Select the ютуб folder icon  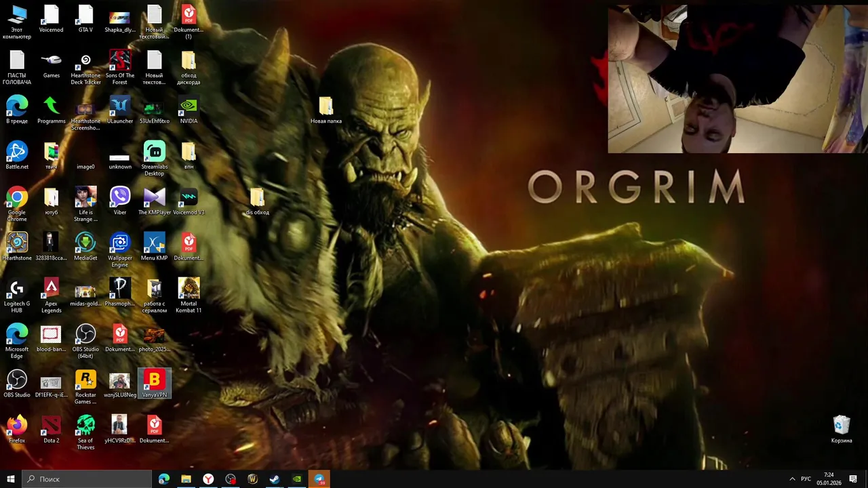click(x=51, y=201)
